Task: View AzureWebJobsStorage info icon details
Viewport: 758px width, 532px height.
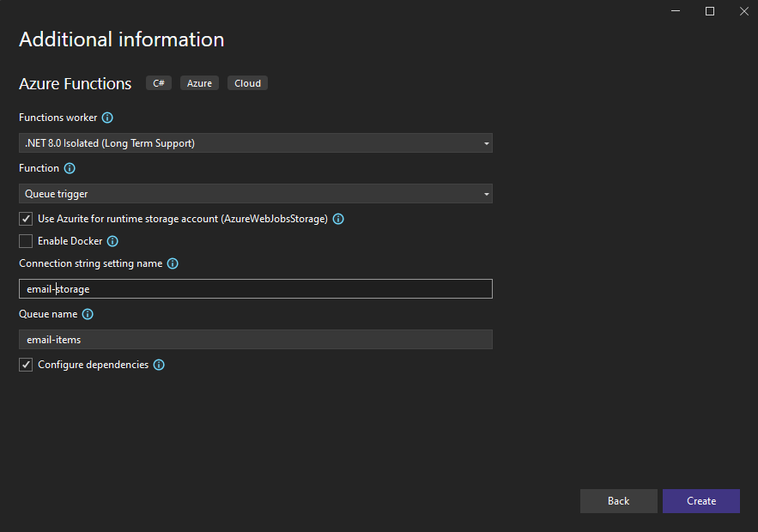Action: [x=338, y=219]
